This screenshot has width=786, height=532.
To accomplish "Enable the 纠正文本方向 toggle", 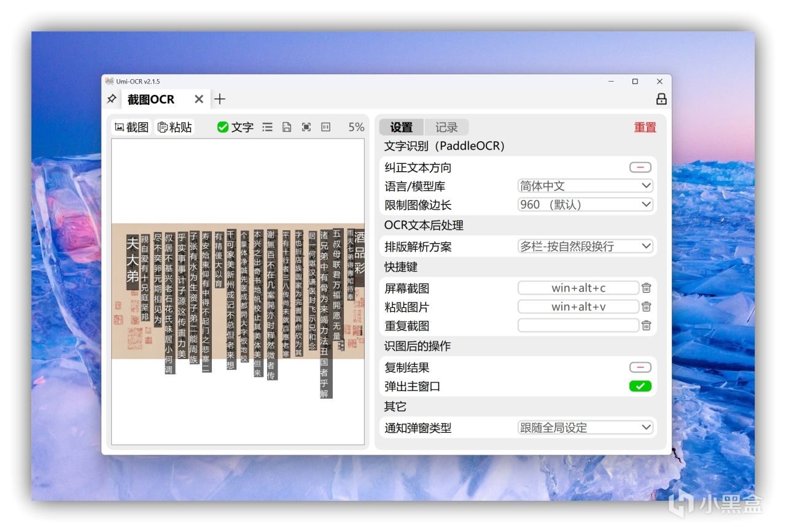I will (x=639, y=167).
